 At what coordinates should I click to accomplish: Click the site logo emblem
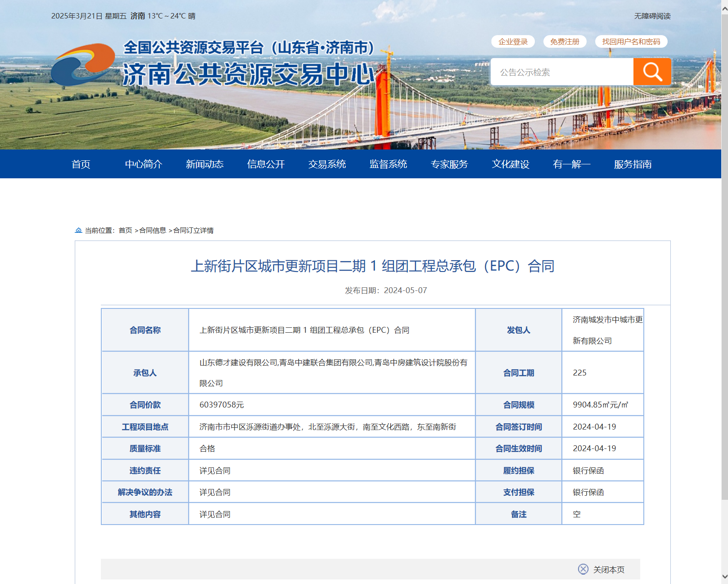tap(83, 64)
